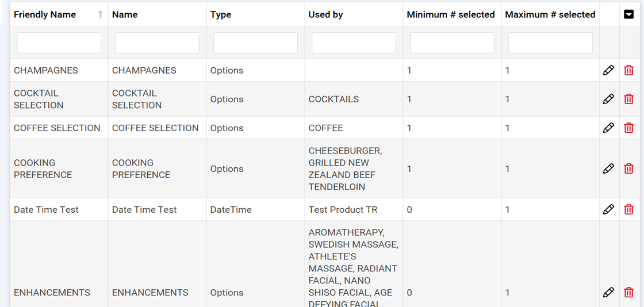The image size is (644, 307).
Task: Focus the Type column filter box
Action: 255,43
